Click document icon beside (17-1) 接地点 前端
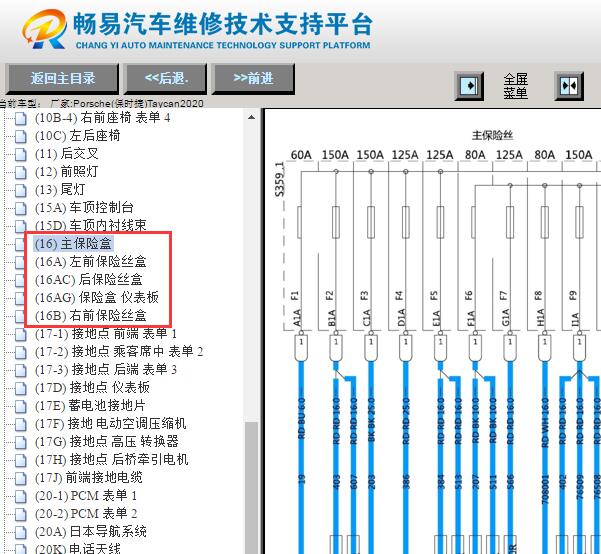 coord(21,335)
